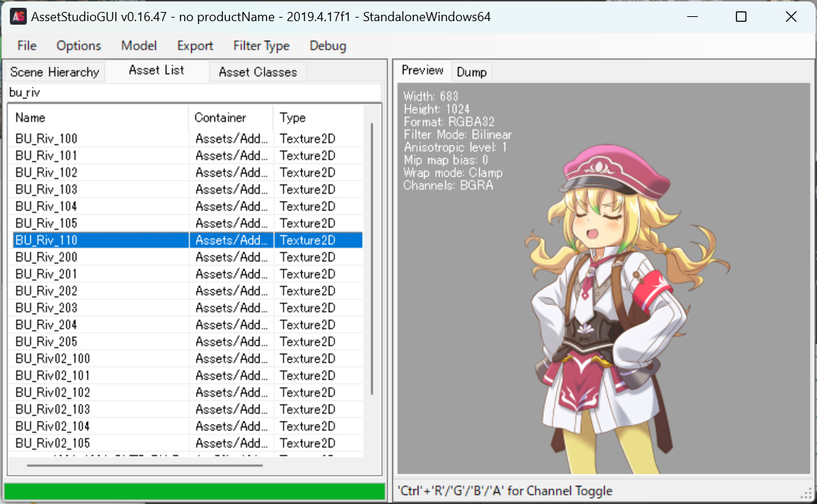Switch to the Scene Hierarchy tab

click(x=55, y=72)
